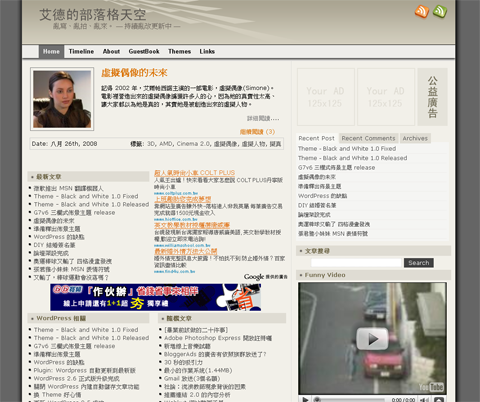Image resolution: width=480 pixels, height=402 pixels.
Task: Open Recent Post 'DIY 結婚簽名簿'
Action: [317, 205]
